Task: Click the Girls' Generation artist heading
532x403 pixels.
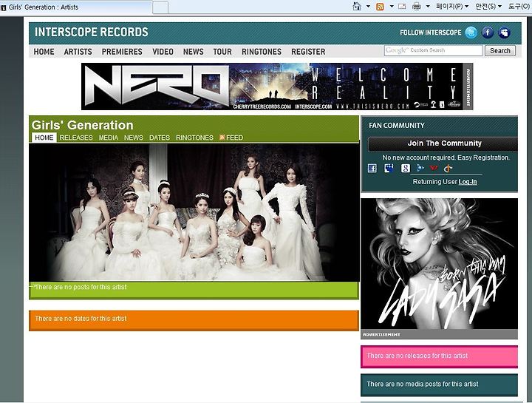Action: click(83, 125)
